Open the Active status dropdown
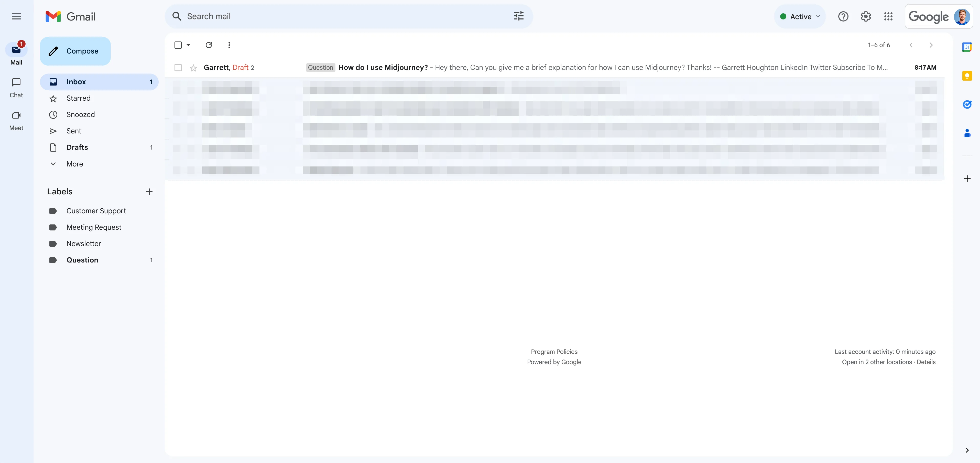980x463 pixels. (x=800, y=16)
